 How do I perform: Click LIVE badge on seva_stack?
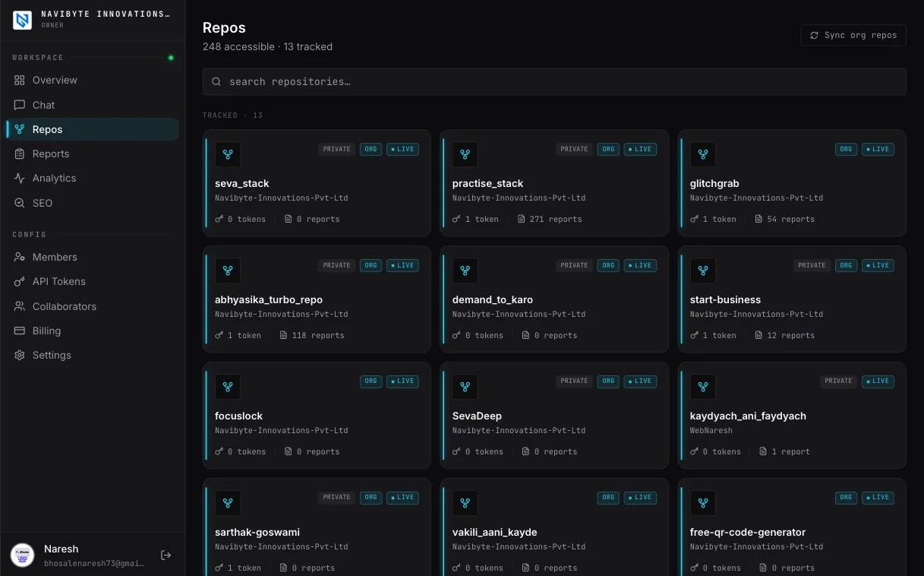click(x=402, y=149)
